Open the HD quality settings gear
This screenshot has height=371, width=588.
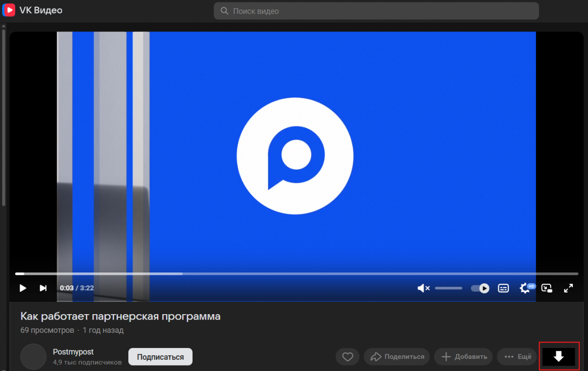[525, 288]
